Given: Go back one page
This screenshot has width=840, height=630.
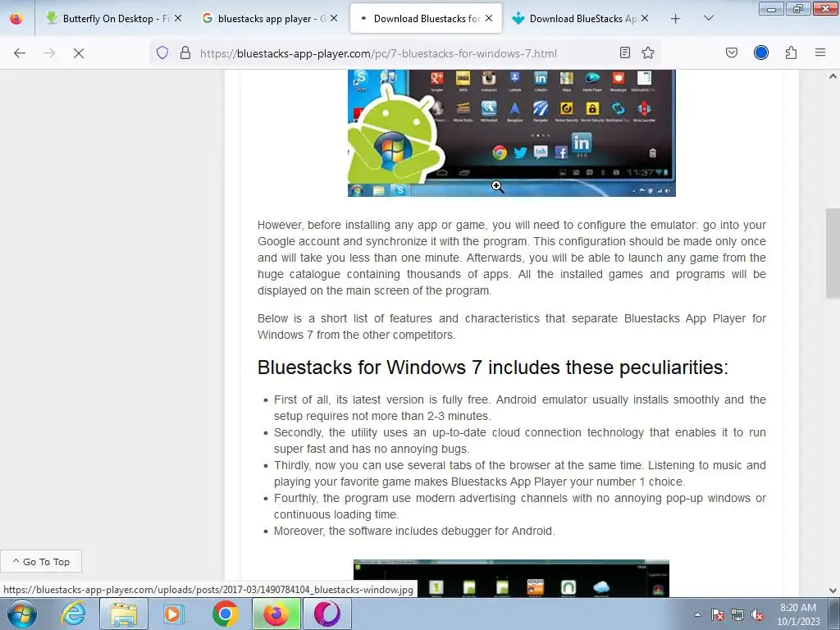Looking at the screenshot, I should click(20, 53).
